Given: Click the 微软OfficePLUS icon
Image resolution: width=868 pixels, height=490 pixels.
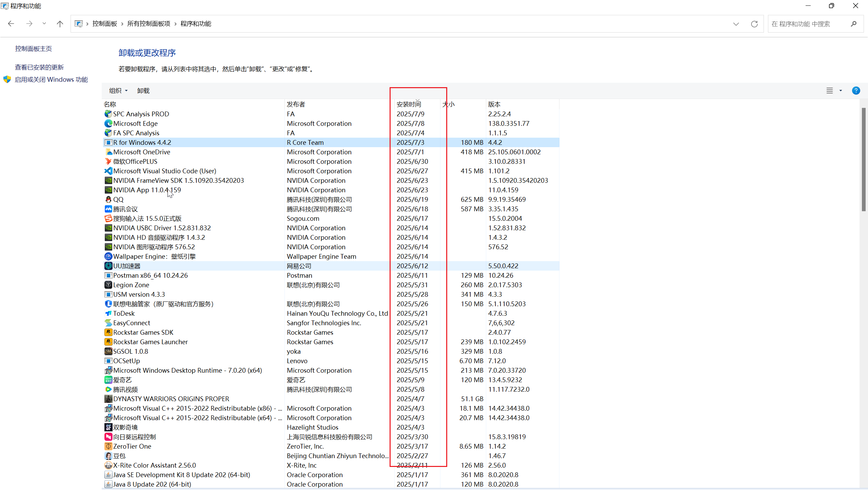Looking at the screenshot, I should coord(108,161).
